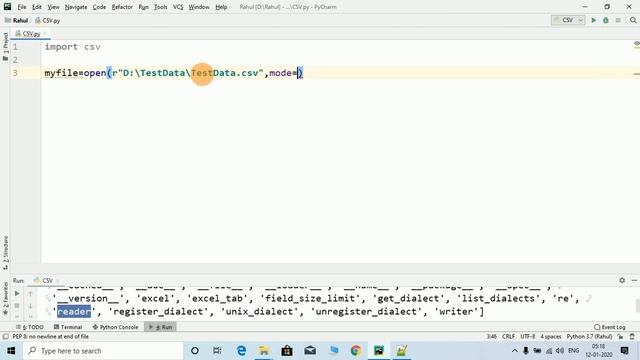Open the Structure tool window sidebar tab
This screenshot has height=360, width=640.
click(x=5, y=252)
